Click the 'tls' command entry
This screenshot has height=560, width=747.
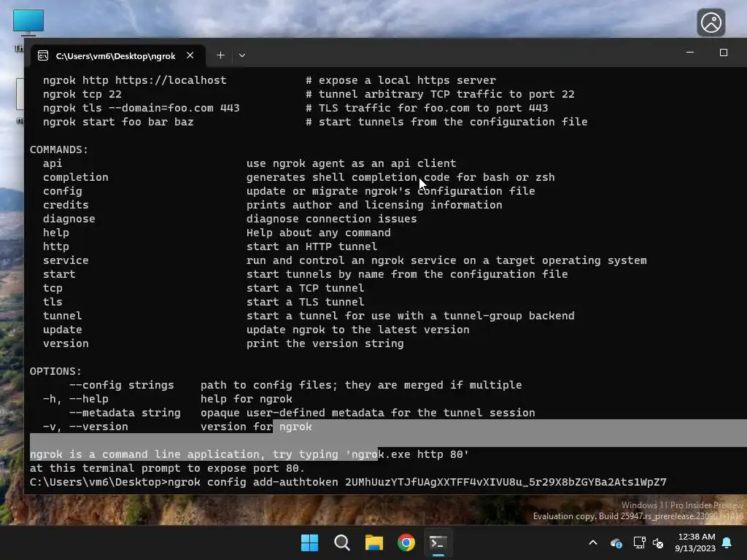(53, 301)
